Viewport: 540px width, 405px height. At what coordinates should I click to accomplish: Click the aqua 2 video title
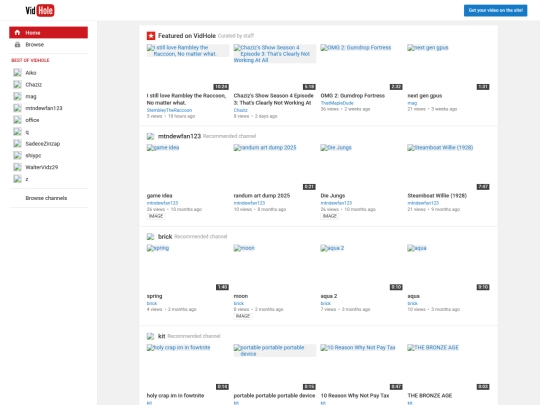(x=329, y=296)
